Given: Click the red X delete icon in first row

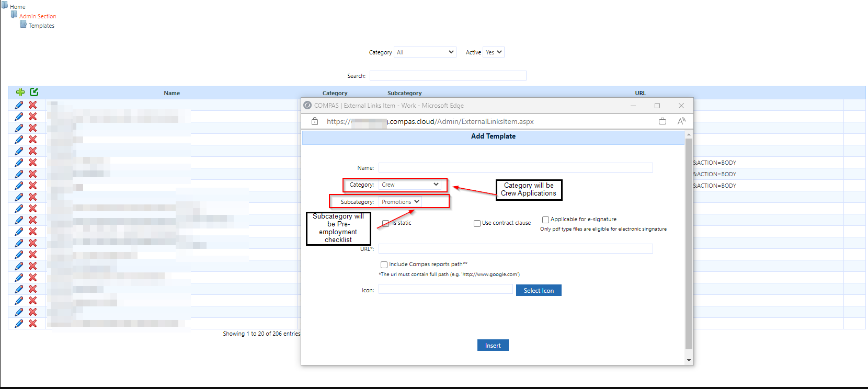Looking at the screenshot, I should 32,105.
